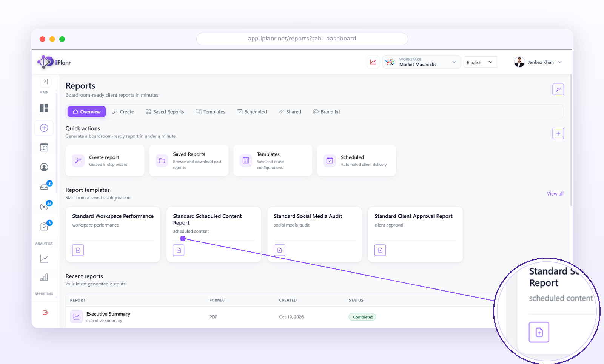The image size is (604, 364).
Task: Switch to the Scheduled tab
Action: pos(252,112)
